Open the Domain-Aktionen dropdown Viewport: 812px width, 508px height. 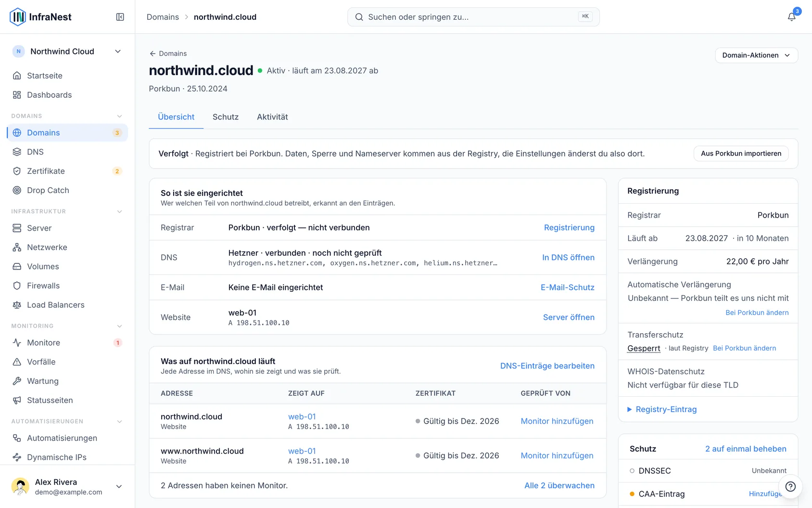tap(756, 55)
